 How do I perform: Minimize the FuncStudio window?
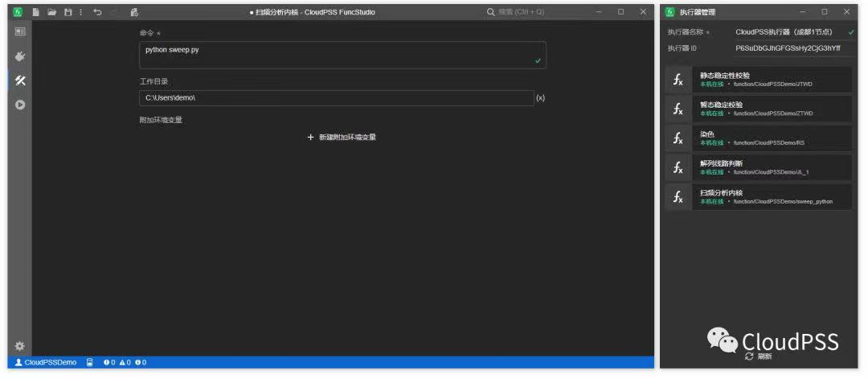tap(599, 11)
